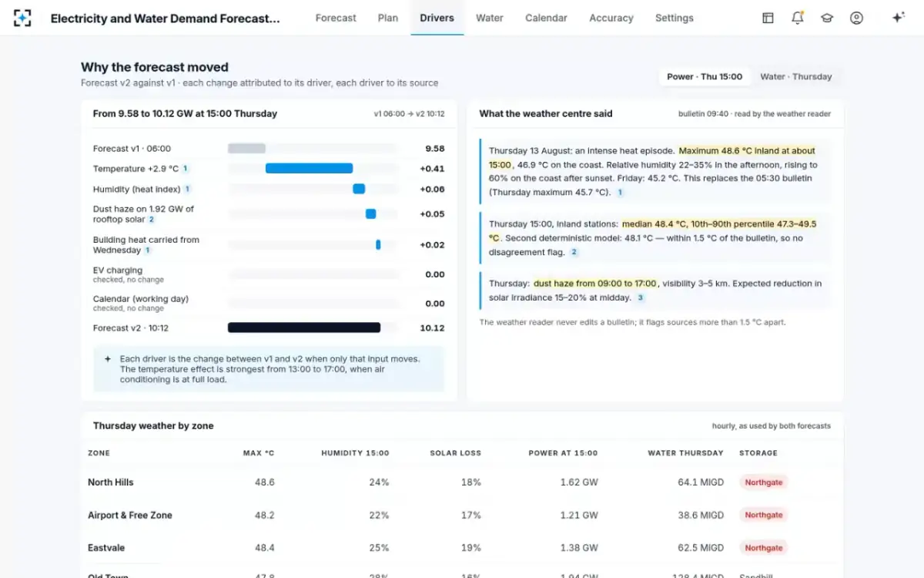Go to the Accuracy tab

tap(611, 18)
